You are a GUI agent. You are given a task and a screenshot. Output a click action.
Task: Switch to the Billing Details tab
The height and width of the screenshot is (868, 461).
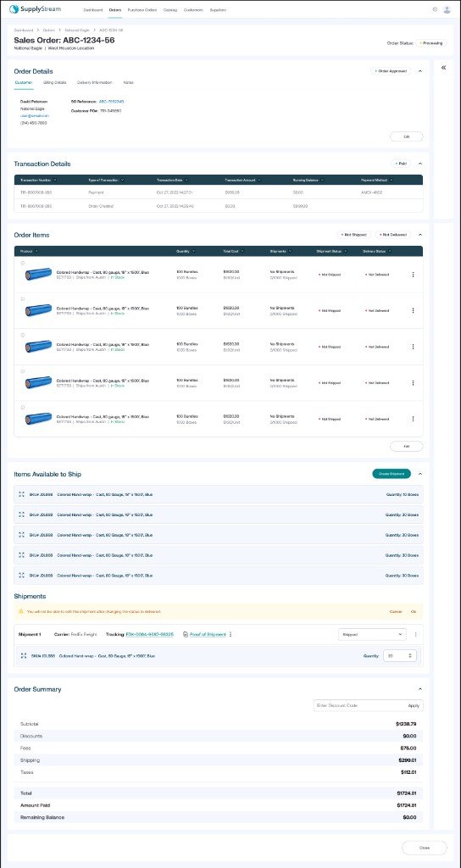[55, 82]
